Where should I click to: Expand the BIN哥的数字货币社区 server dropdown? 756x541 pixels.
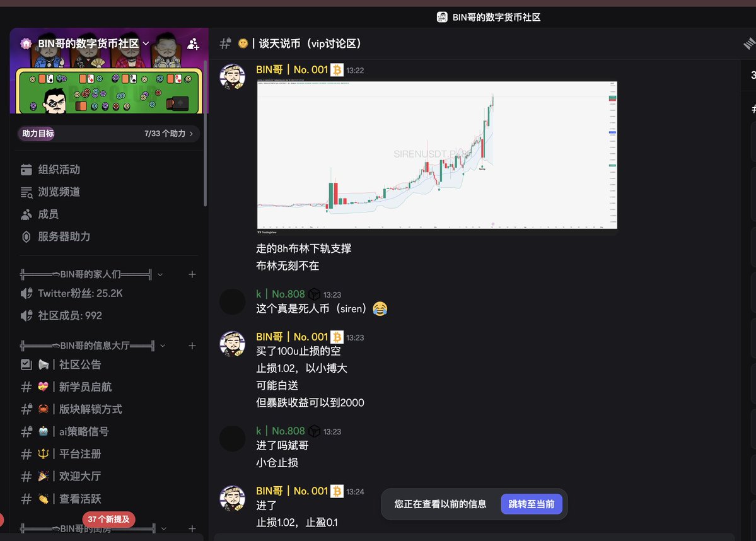[x=146, y=44]
